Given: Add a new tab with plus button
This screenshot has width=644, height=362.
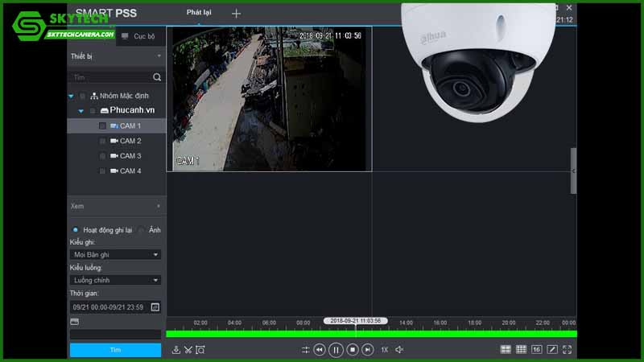Looking at the screenshot, I should 236,14.
